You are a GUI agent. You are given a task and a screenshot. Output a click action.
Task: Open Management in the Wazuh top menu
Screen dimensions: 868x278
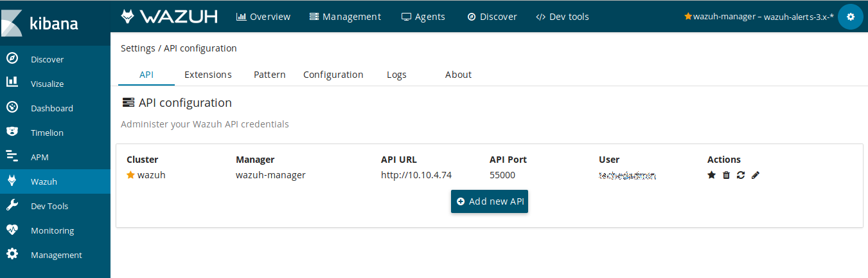coord(345,17)
